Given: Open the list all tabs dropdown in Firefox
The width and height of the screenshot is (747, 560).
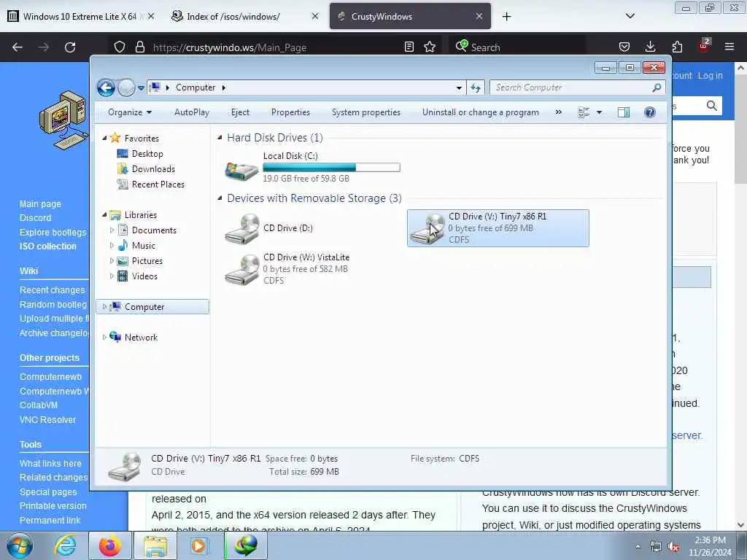Looking at the screenshot, I should 630,16.
